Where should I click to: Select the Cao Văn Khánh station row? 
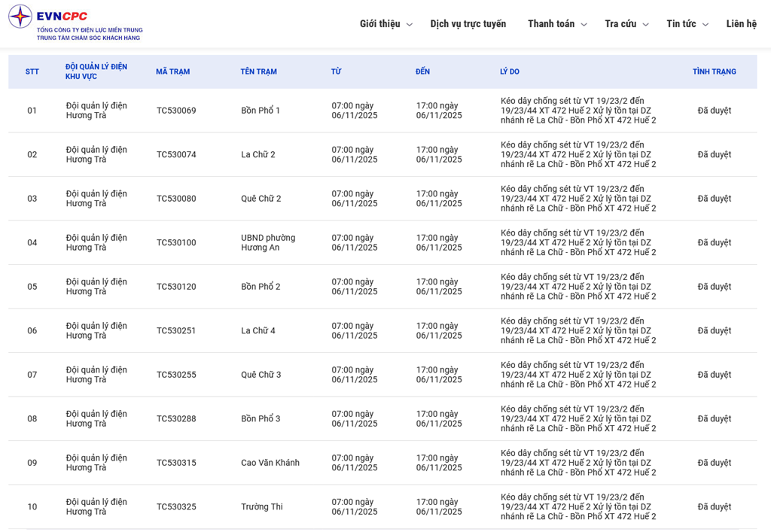270,463
